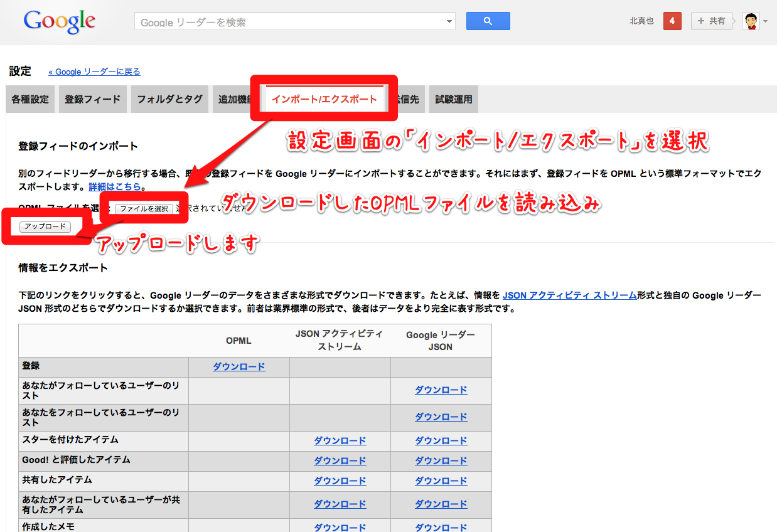The width and height of the screenshot is (777, 532).
Task: Expand account menu arrow beside avatar
Action: point(766,22)
